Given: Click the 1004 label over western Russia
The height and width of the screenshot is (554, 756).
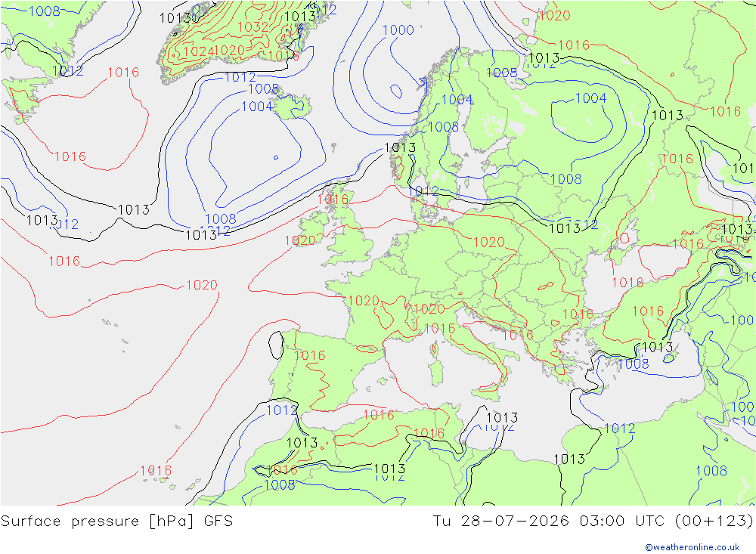Looking at the screenshot, I should [590, 98].
